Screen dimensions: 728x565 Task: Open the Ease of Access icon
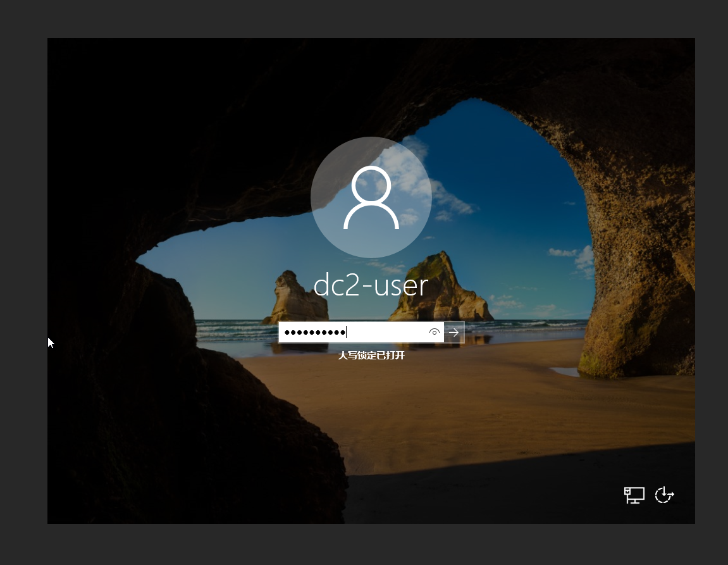tap(664, 495)
